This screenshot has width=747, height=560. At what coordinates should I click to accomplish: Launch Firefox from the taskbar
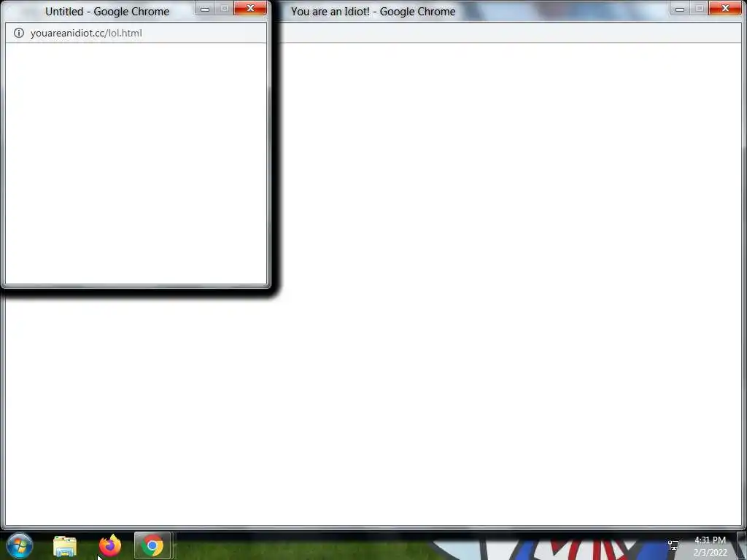tap(110, 545)
